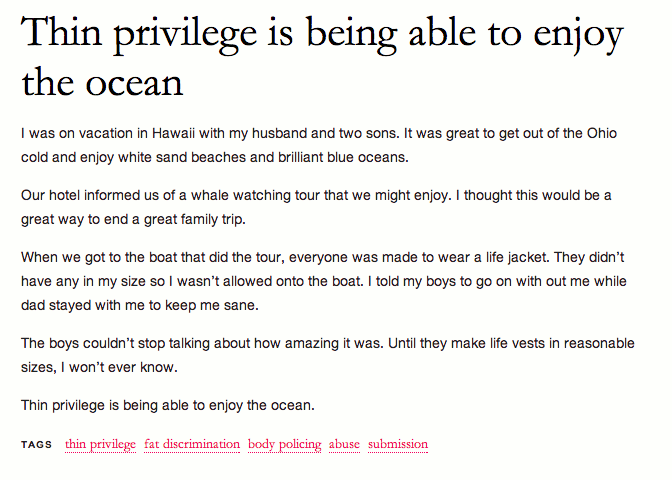Open the "thin privilege" tag link

[100, 444]
